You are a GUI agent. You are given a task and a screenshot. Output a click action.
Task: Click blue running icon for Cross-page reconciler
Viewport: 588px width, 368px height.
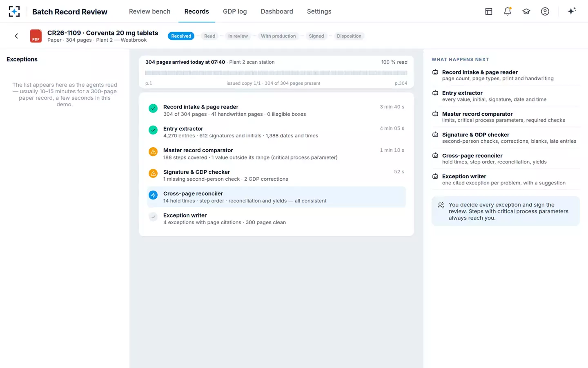click(x=153, y=195)
